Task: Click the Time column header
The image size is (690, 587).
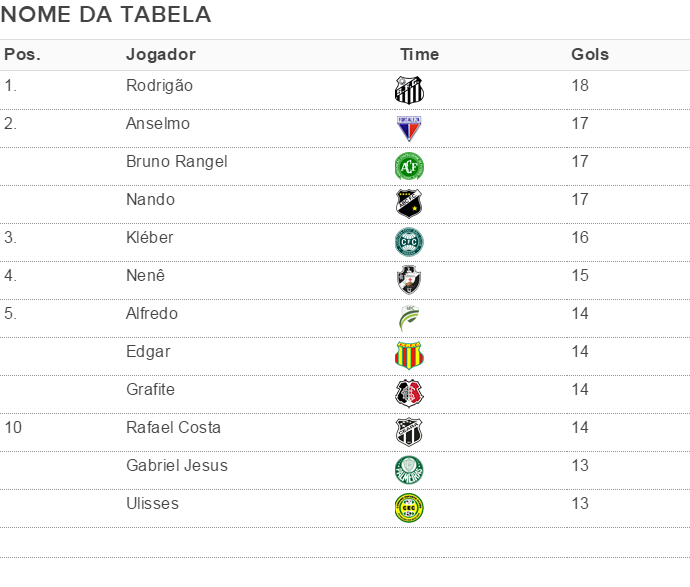Action: pos(419,55)
